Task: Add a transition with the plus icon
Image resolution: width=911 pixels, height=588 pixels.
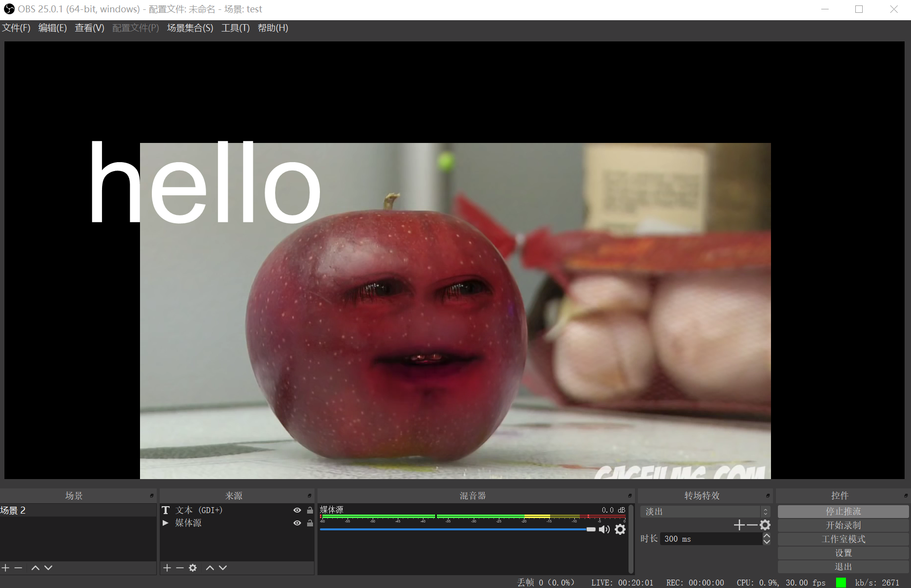Action: click(x=739, y=525)
